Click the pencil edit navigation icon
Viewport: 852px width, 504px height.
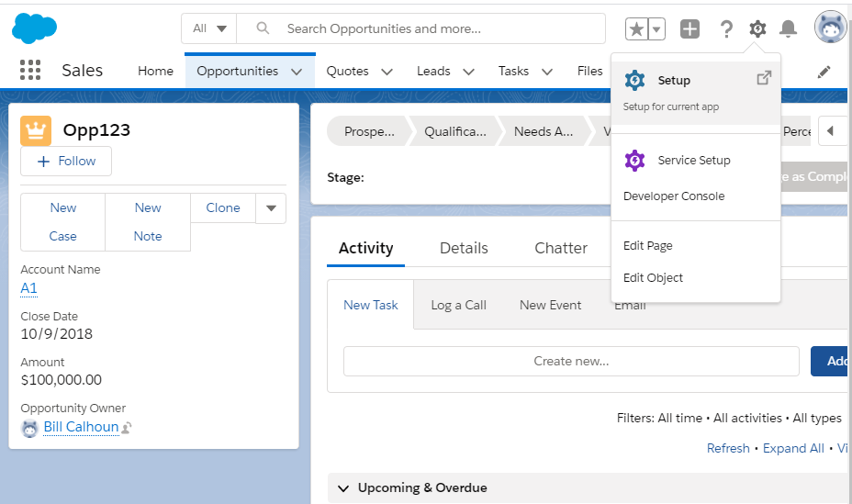(x=824, y=72)
